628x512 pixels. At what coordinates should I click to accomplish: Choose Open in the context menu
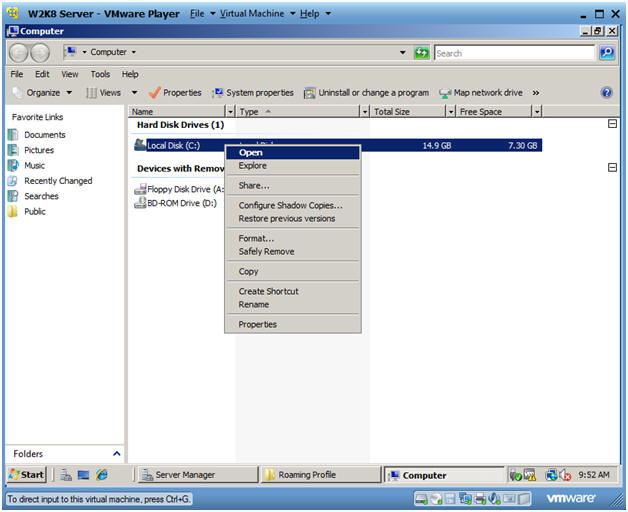tap(293, 153)
